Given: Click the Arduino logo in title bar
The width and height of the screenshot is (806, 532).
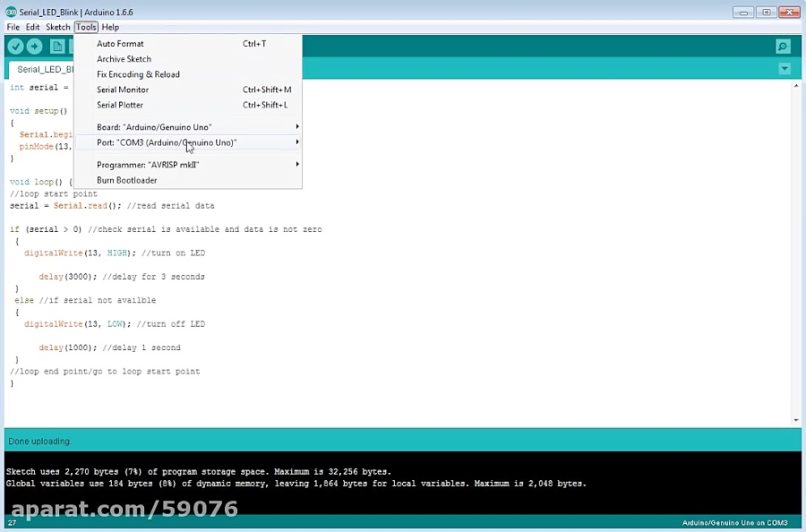Looking at the screenshot, I should (x=11, y=13).
